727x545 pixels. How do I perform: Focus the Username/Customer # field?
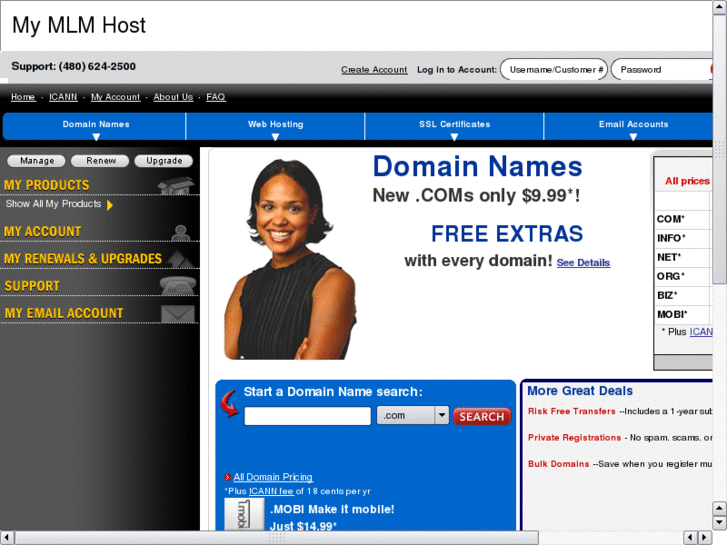(554, 69)
